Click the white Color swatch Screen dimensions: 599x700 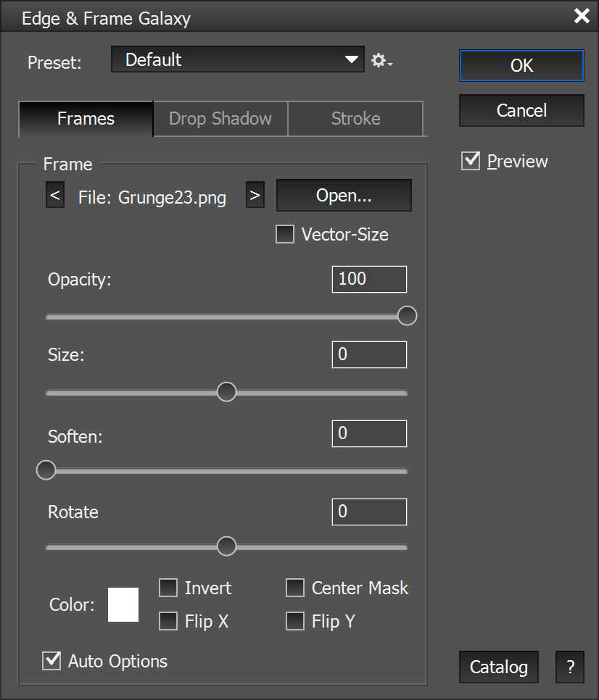click(123, 605)
